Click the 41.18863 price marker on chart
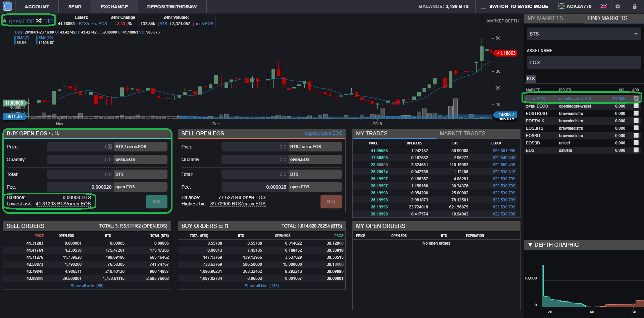 coord(506,53)
